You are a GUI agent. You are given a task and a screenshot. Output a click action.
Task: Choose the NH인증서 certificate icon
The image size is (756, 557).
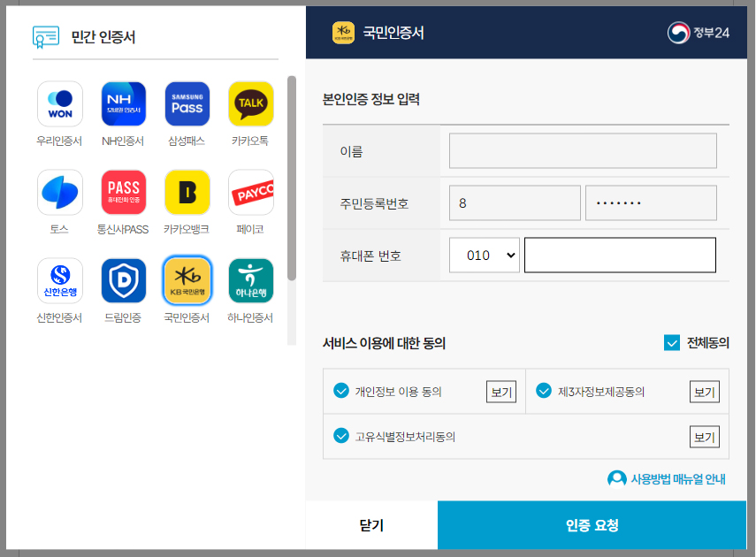tap(124, 103)
